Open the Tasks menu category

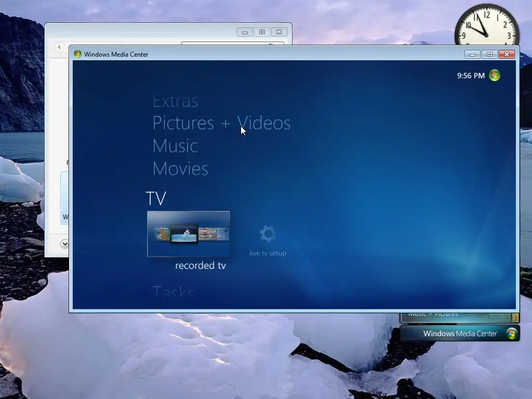coord(174,292)
